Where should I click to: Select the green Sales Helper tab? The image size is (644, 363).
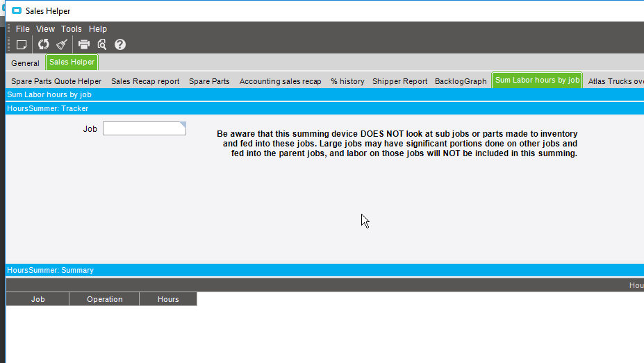tap(72, 62)
